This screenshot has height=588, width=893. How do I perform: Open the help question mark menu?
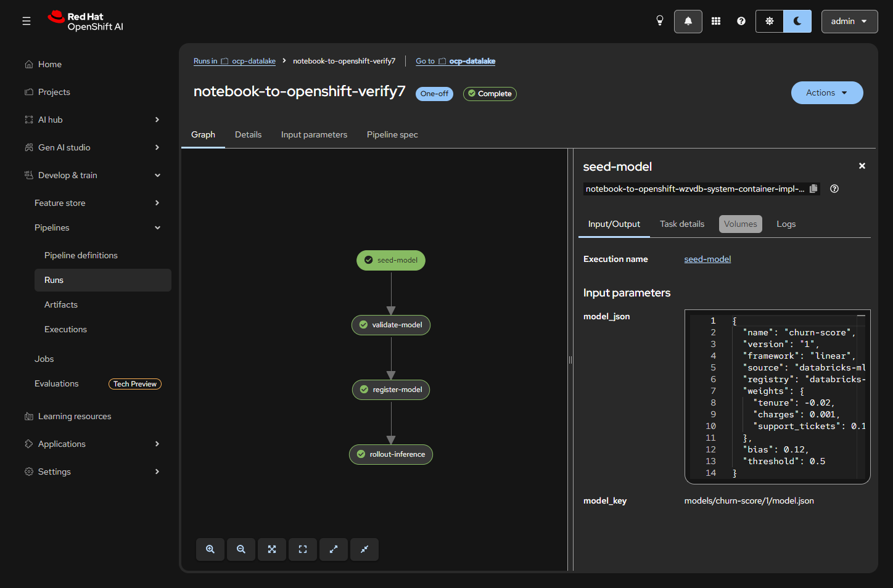(741, 21)
